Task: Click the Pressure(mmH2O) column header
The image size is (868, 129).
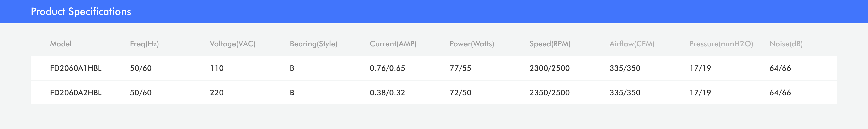Action: 721,44
